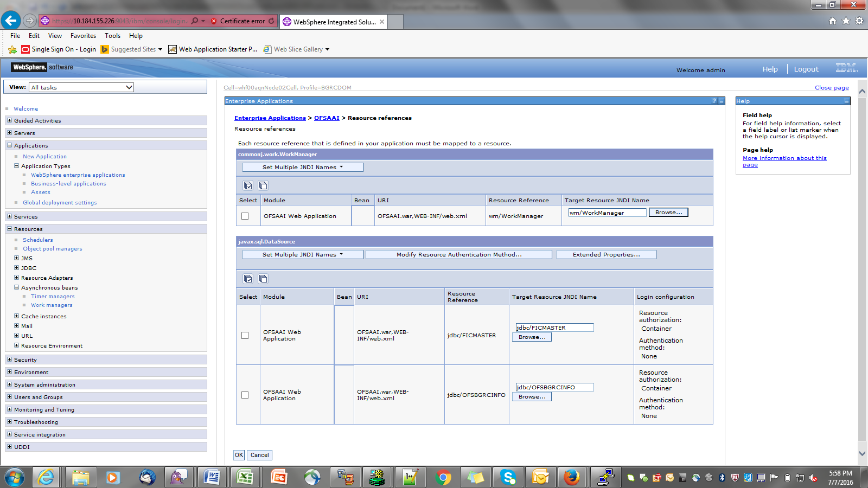868x488 pixels.
Task: Click the jdbc/OFSBGRCINFO JNDI name field
Action: [554, 387]
